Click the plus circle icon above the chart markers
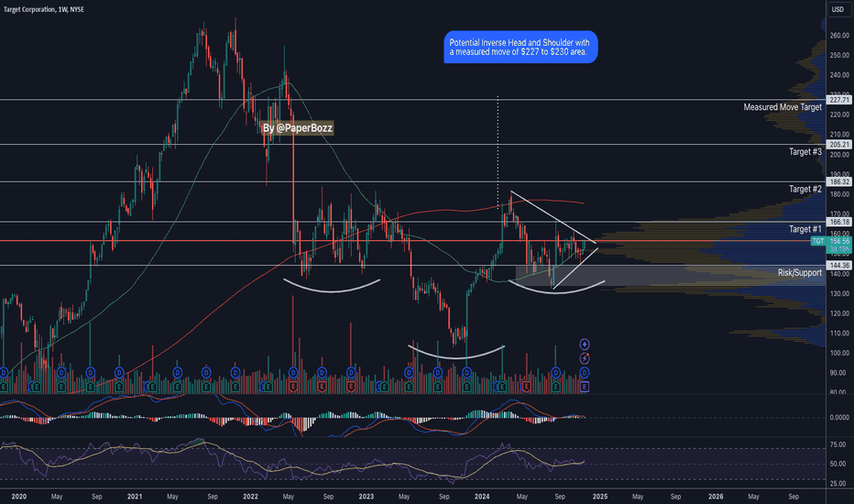This screenshot has height=504, width=854. [x=585, y=345]
